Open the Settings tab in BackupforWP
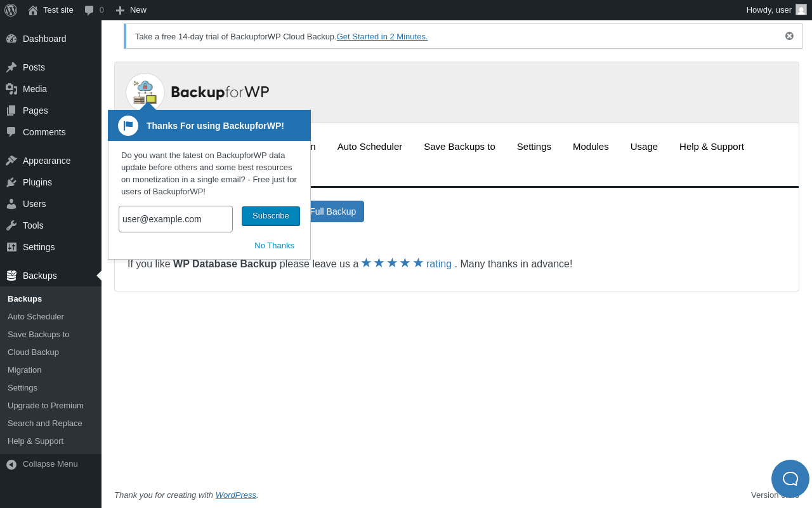 [534, 147]
